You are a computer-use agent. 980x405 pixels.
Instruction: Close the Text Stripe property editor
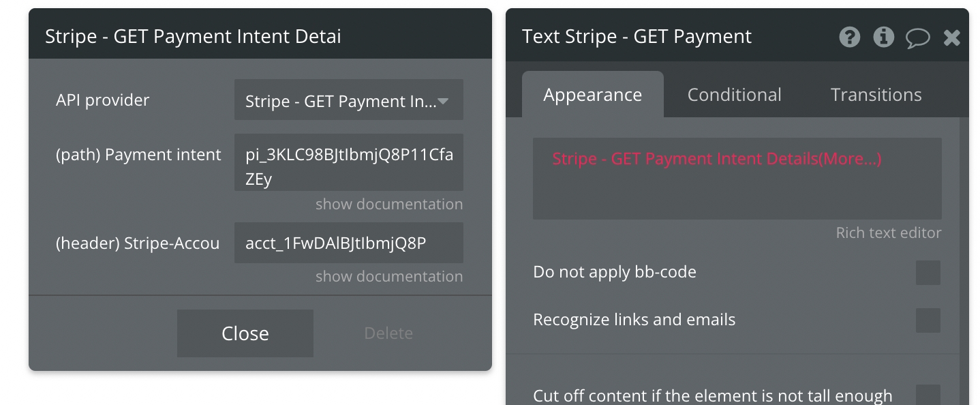pos(951,37)
